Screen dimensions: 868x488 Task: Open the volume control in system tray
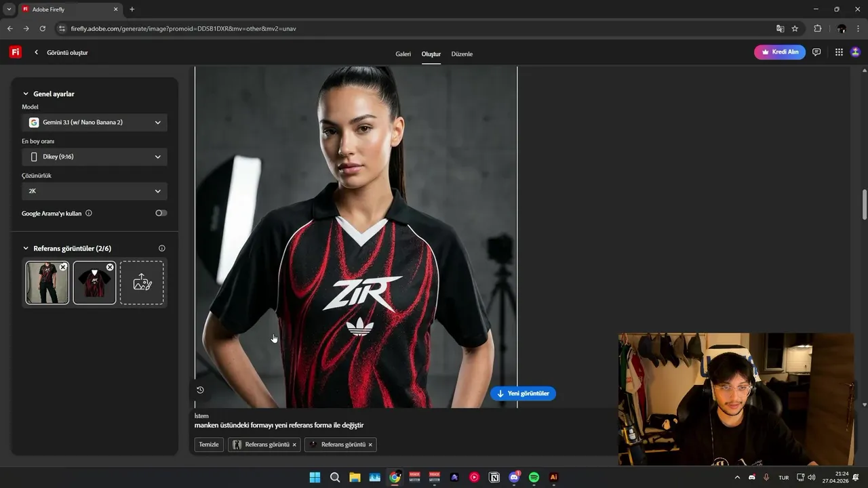[812, 477]
